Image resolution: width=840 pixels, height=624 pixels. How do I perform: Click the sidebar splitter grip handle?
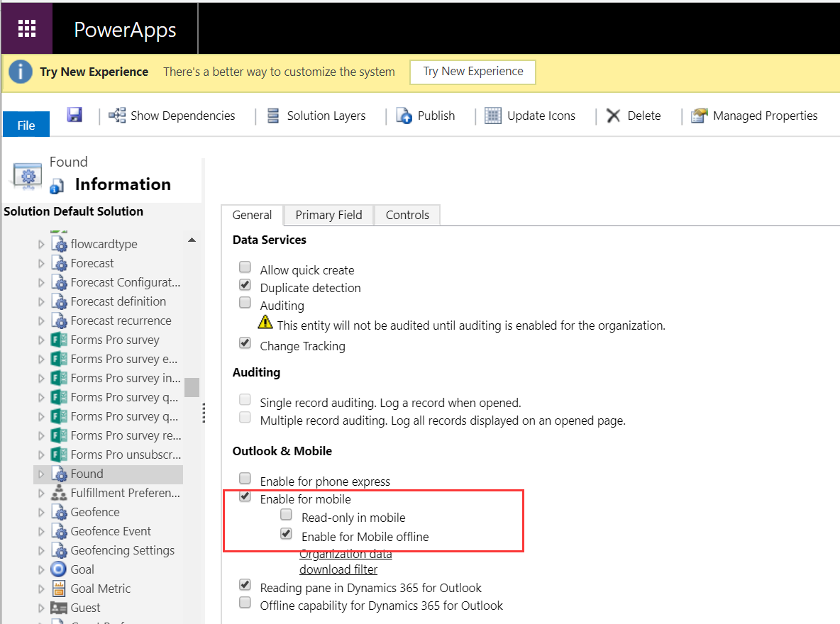pyautogui.click(x=204, y=413)
